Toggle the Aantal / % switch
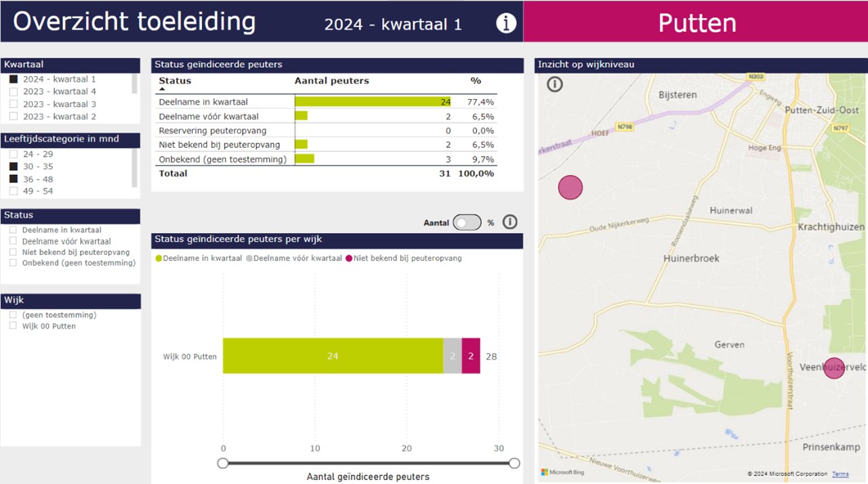The height and width of the screenshot is (484, 868). [467, 222]
